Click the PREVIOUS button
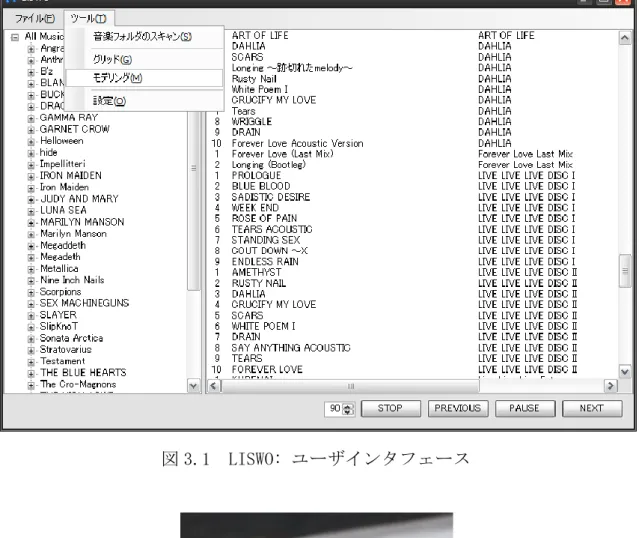Image resolution: width=639 pixels, height=538 pixels. (458, 408)
